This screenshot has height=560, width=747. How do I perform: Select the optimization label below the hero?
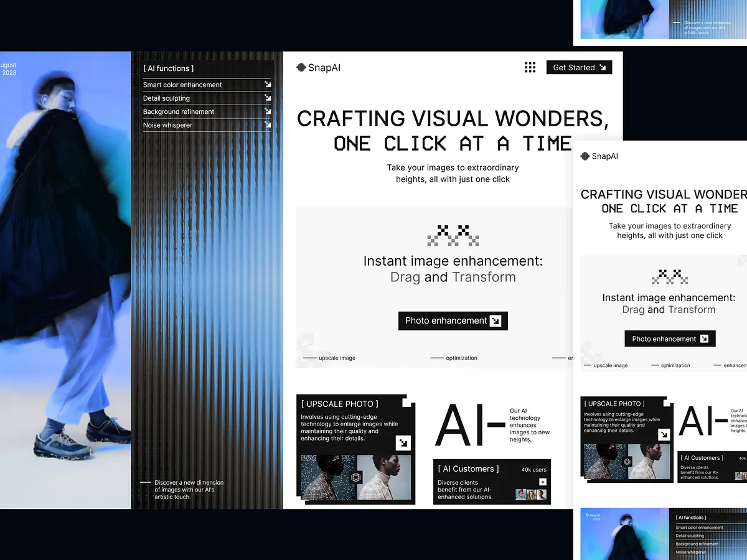click(462, 358)
